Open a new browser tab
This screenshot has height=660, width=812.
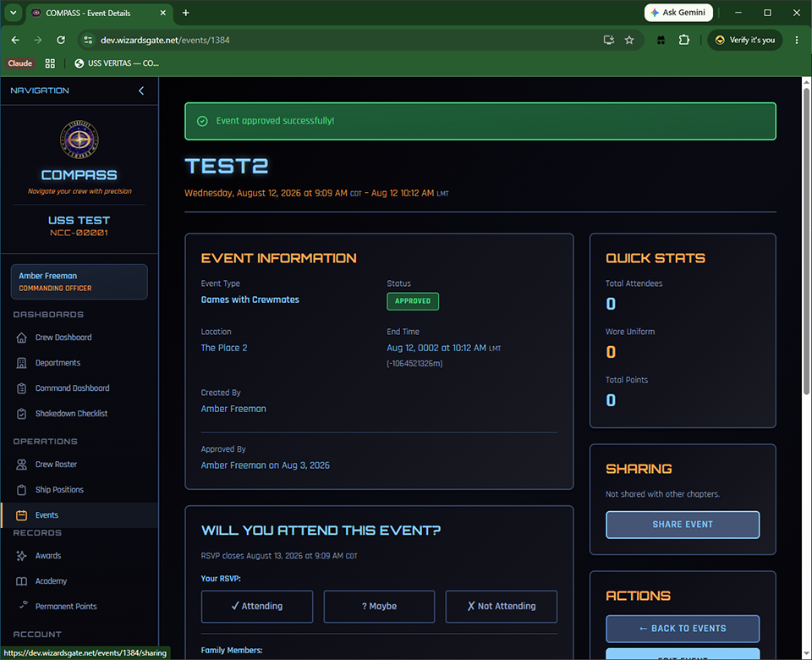coord(186,13)
